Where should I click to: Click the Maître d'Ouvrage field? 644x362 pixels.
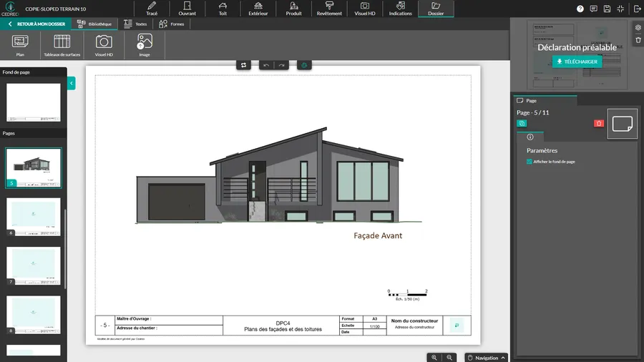[x=169, y=320]
